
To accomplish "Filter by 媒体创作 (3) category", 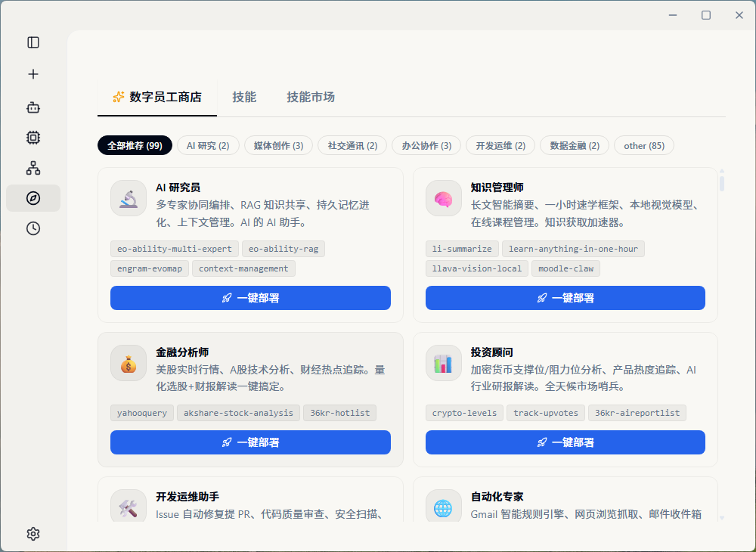I will pyautogui.click(x=279, y=146).
